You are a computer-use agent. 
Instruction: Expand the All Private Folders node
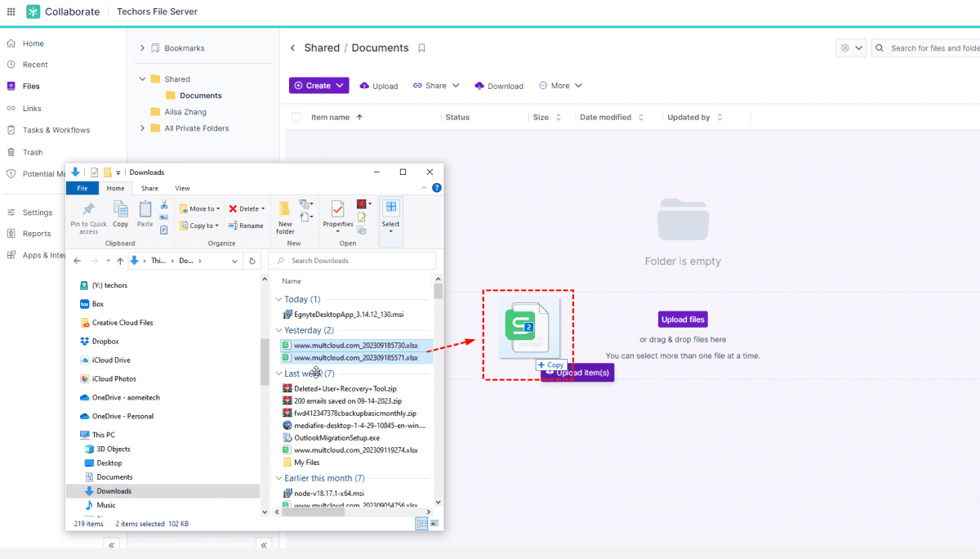pyautogui.click(x=143, y=128)
